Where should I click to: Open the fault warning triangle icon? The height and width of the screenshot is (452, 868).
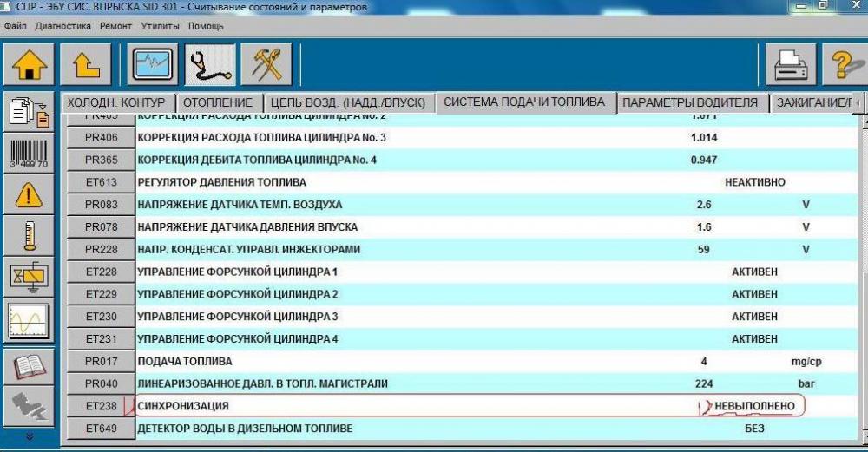tap(29, 194)
